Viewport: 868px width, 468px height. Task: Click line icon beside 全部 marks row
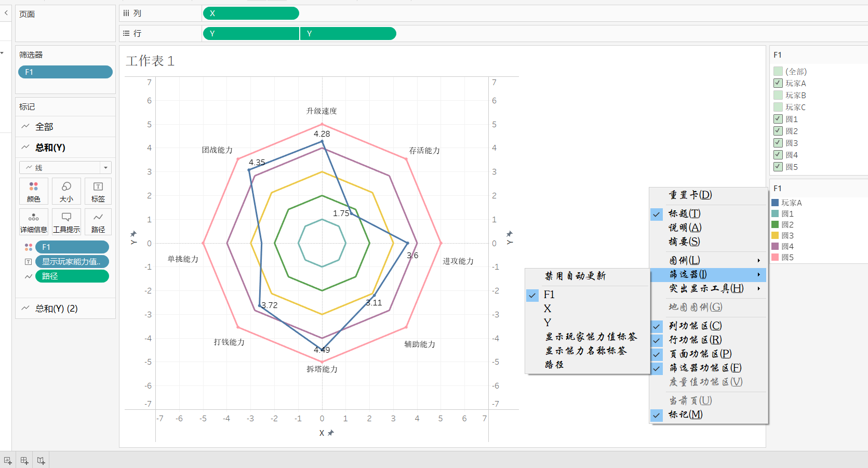[25, 126]
